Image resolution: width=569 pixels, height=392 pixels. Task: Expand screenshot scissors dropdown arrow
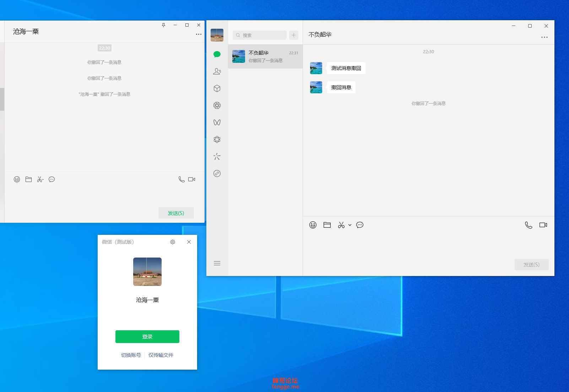click(350, 225)
